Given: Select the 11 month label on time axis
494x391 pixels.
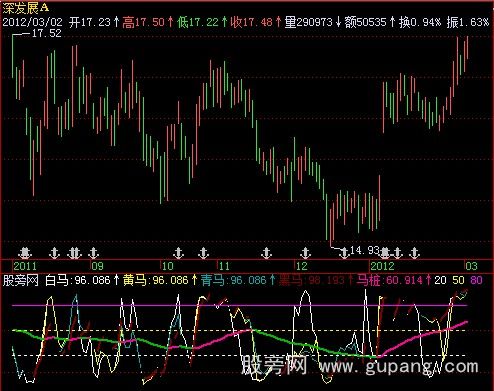Looking at the screenshot, I should coord(224,266).
